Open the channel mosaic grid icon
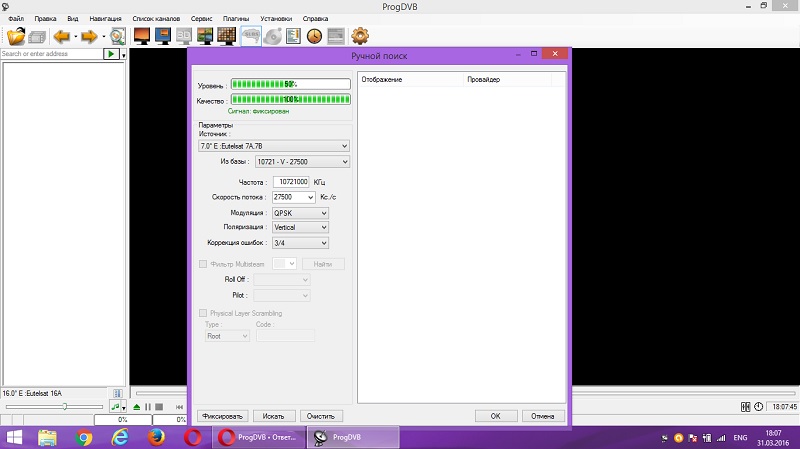The width and height of the screenshot is (800, 449). pos(227,36)
